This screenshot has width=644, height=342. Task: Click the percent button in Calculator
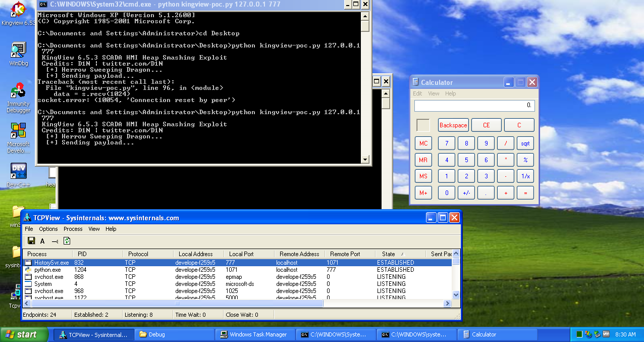click(x=525, y=161)
